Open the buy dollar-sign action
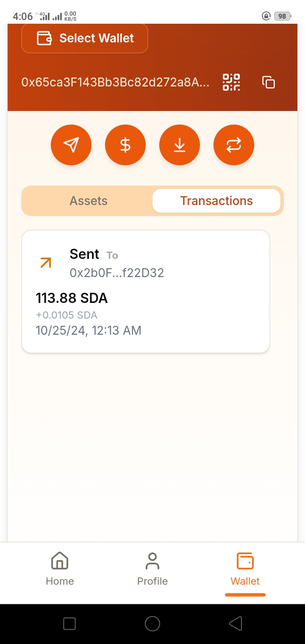This screenshot has width=305, height=644. point(125,145)
